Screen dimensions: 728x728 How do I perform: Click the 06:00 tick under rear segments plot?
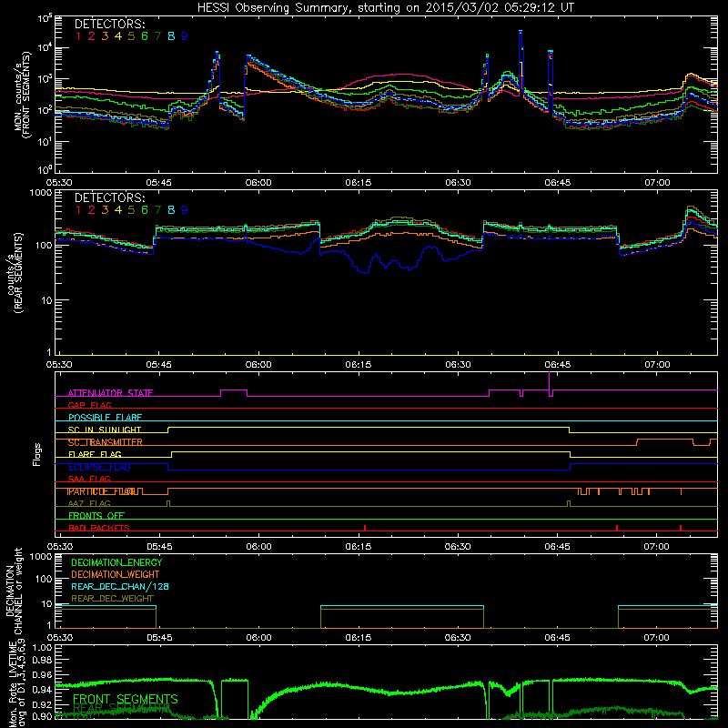pos(258,365)
